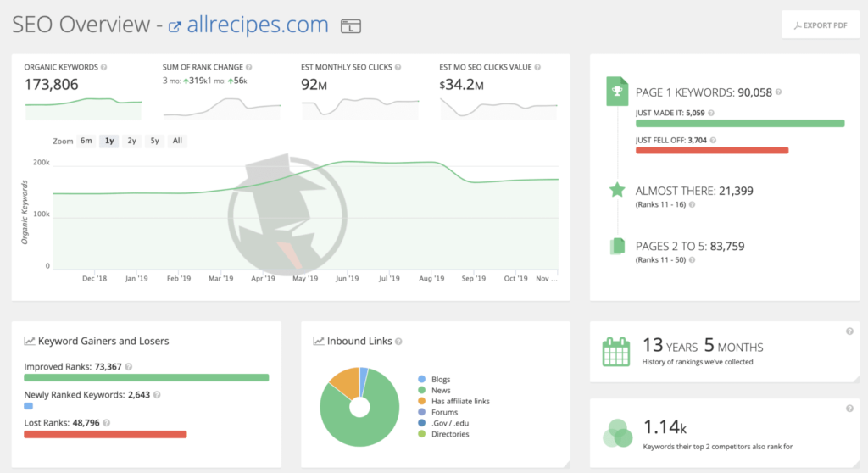Set chart zoom to 5y
The width and height of the screenshot is (868, 473).
[x=155, y=141]
